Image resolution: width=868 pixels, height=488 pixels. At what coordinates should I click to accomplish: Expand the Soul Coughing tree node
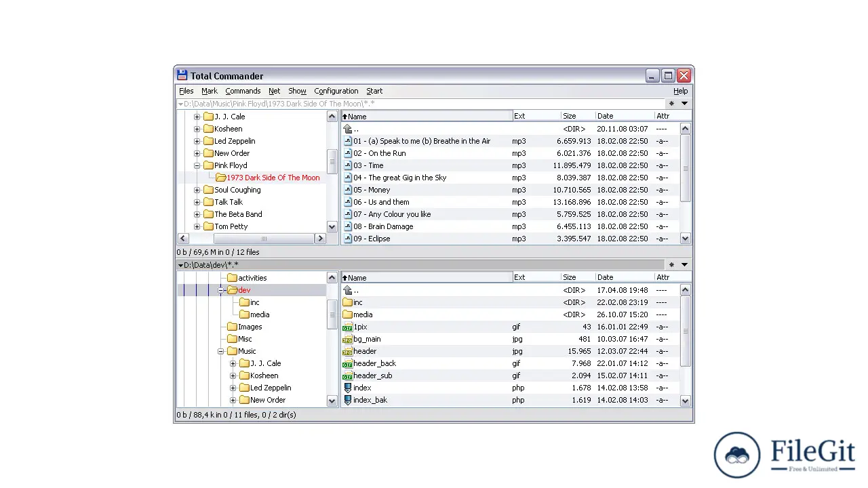tap(197, 190)
